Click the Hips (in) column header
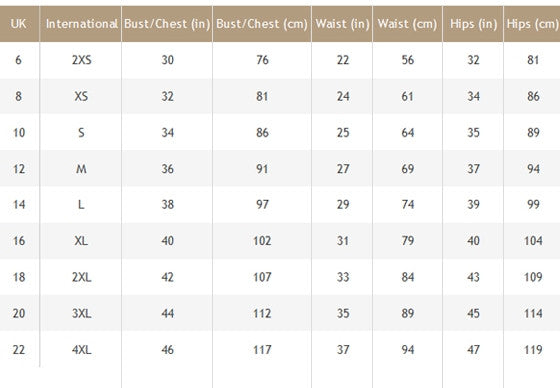This screenshot has height=388, width=560. [473, 24]
